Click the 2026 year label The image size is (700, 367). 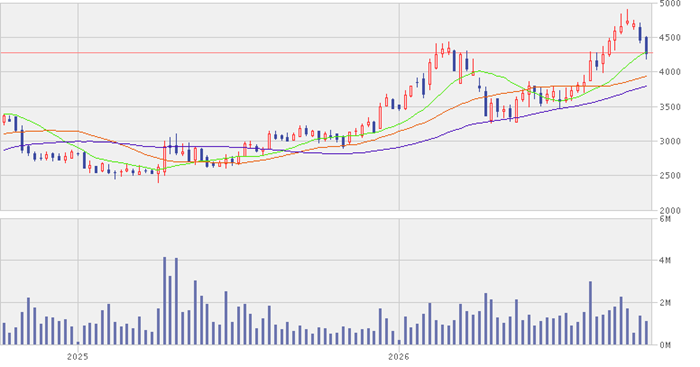[399, 357]
